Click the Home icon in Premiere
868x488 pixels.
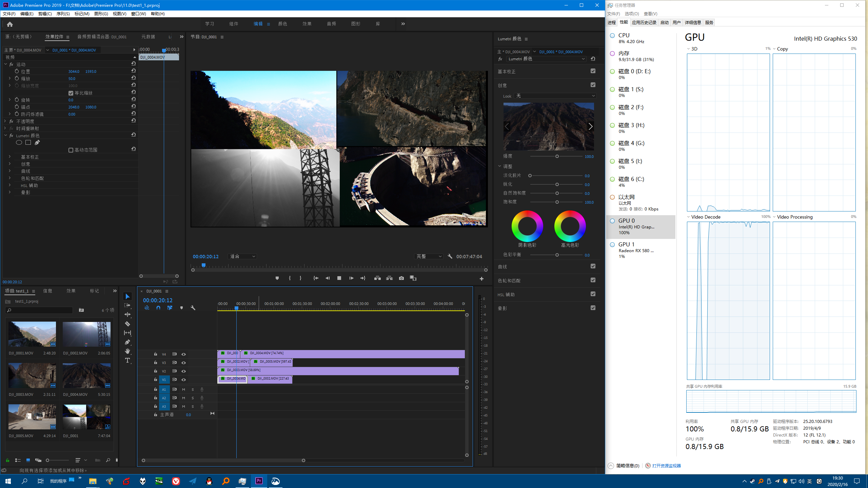tap(10, 24)
